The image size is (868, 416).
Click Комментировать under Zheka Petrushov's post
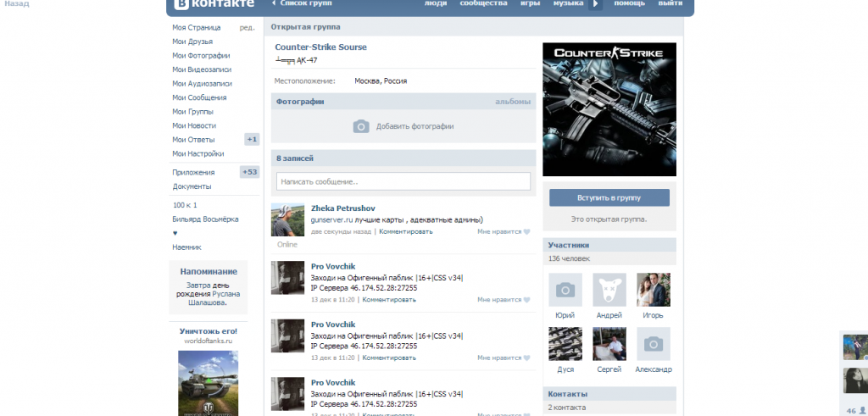(x=405, y=231)
